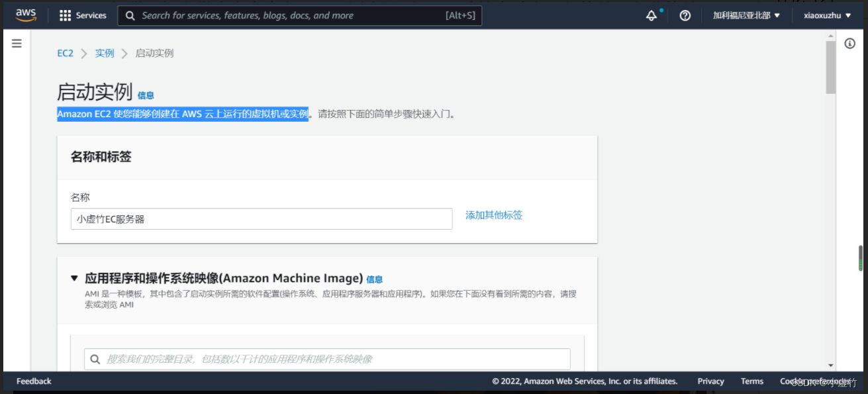Image resolution: width=868 pixels, height=394 pixels.
Task: Open the AWS logo home link
Action: pos(26,15)
